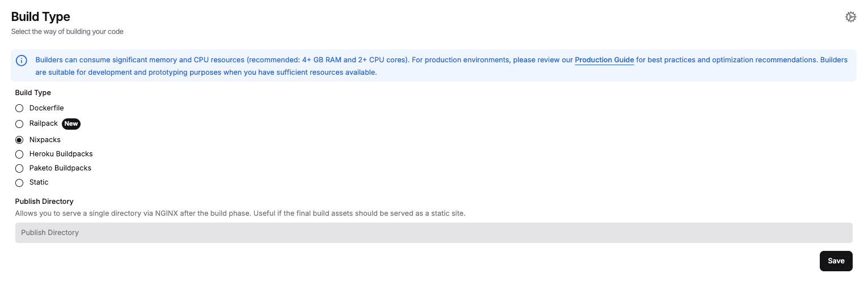Click the "New" badge beside Railpack

point(71,123)
